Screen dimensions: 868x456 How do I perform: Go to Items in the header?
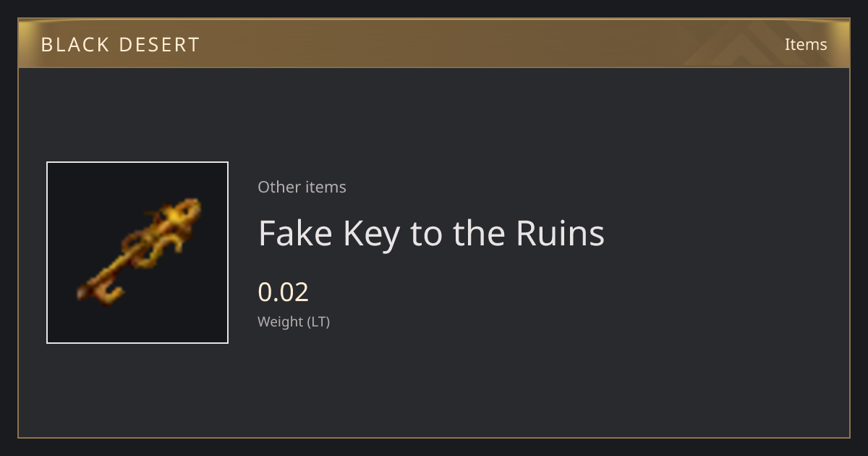806,44
